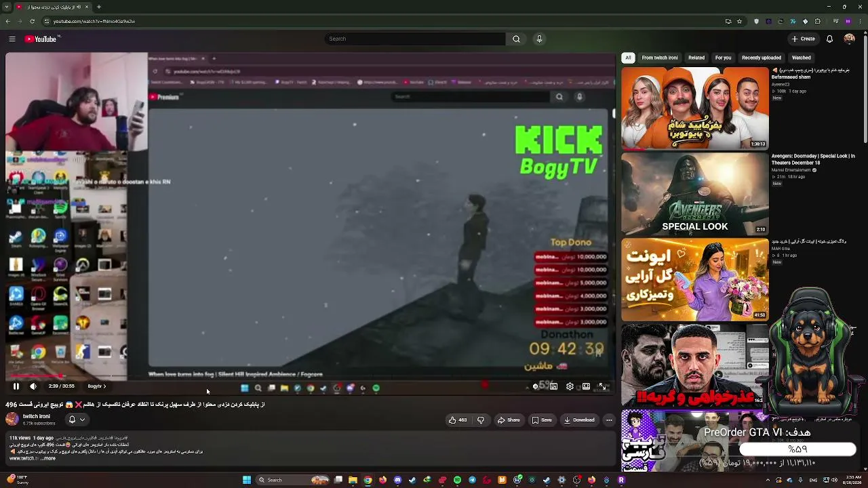Expand subscription notification bell dropdown
Viewport: 868px width, 488px height.
(77, 420)
